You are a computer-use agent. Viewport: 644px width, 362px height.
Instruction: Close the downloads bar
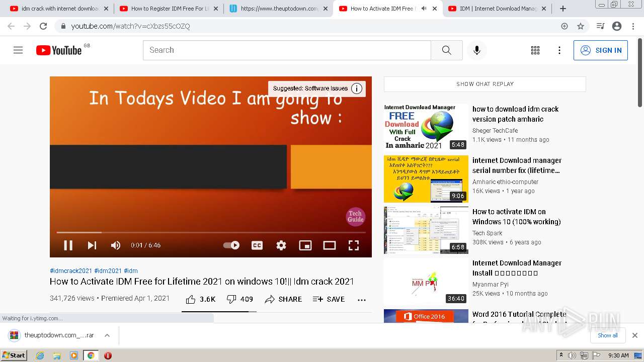[x=635, y=335]
